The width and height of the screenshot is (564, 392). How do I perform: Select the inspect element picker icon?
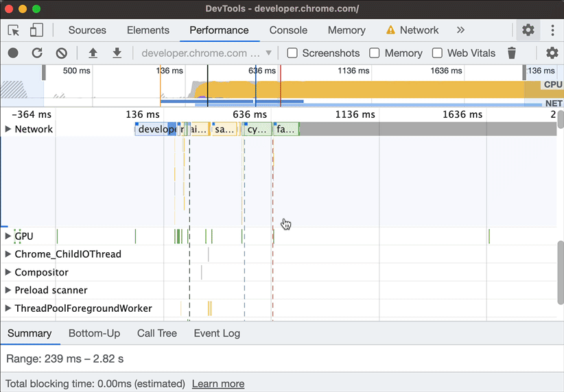point(14,30)
